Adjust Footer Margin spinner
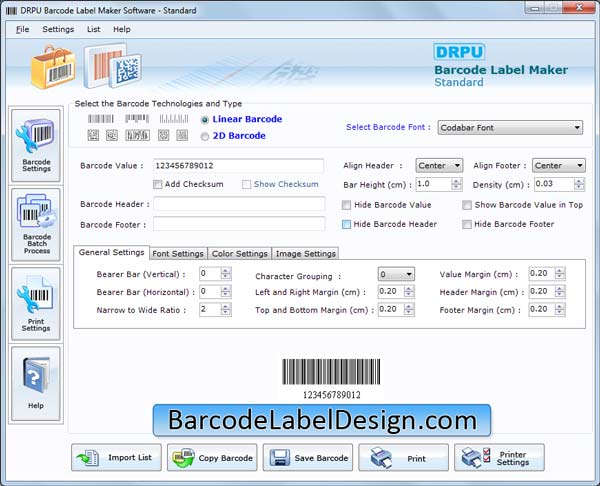The height and width of the screenshot is (486, 600). (x=560, y=309)
